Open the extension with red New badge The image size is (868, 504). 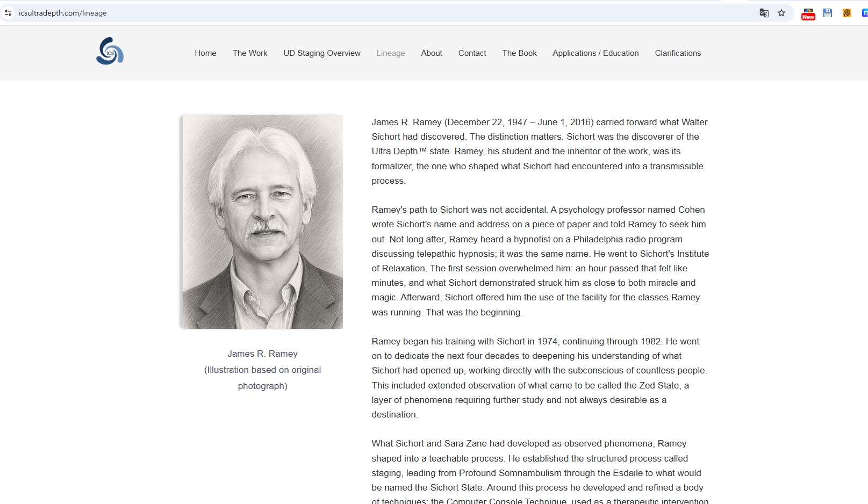pyautogui.click(x=808, y=13)
